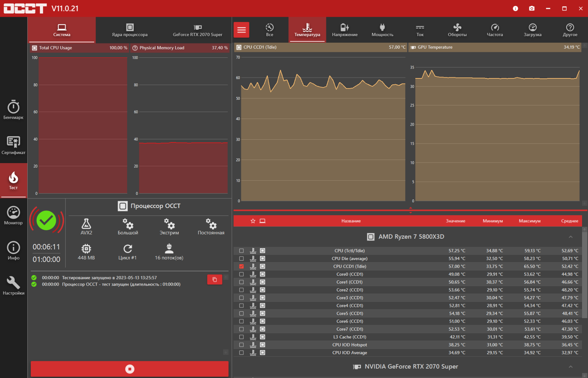Check the CPU IOD Average checkbox
This screenshot has width=588, height=378.
[241, 353]
